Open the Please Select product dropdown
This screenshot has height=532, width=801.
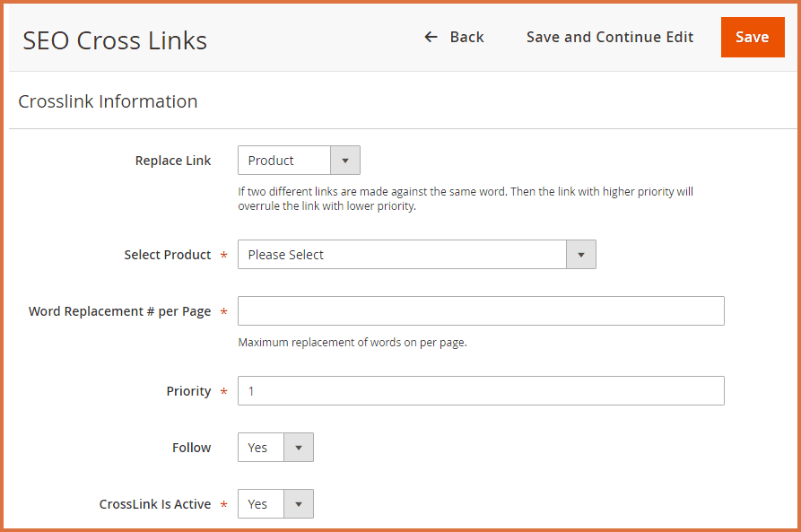click(402, 255)
